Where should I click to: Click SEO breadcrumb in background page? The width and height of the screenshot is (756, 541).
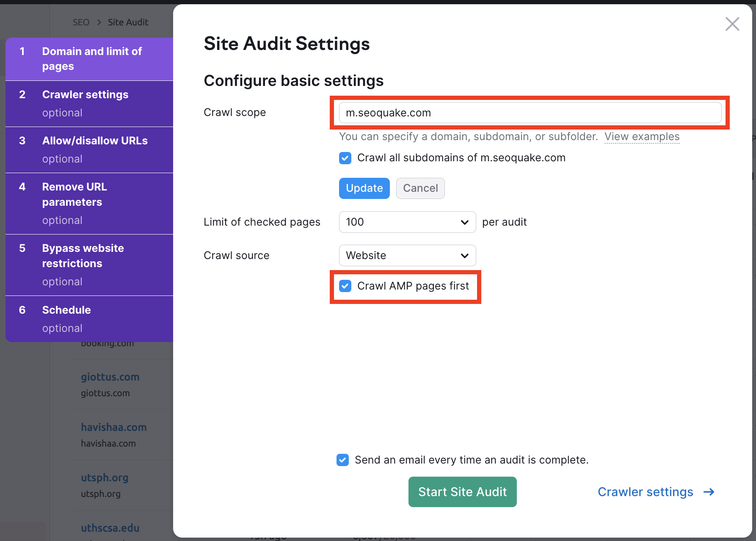(81, 22)
